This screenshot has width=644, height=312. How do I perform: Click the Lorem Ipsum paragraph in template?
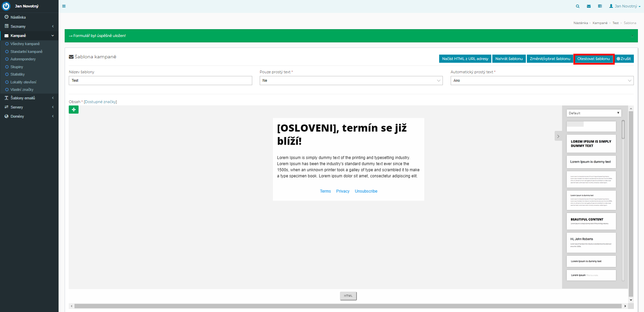pyautogui.click(x=348, y=167)
